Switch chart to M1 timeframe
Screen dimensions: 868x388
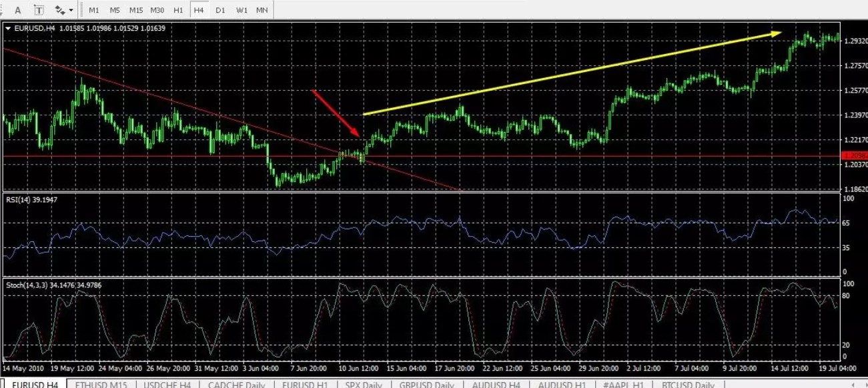click(x=94, y=10)
